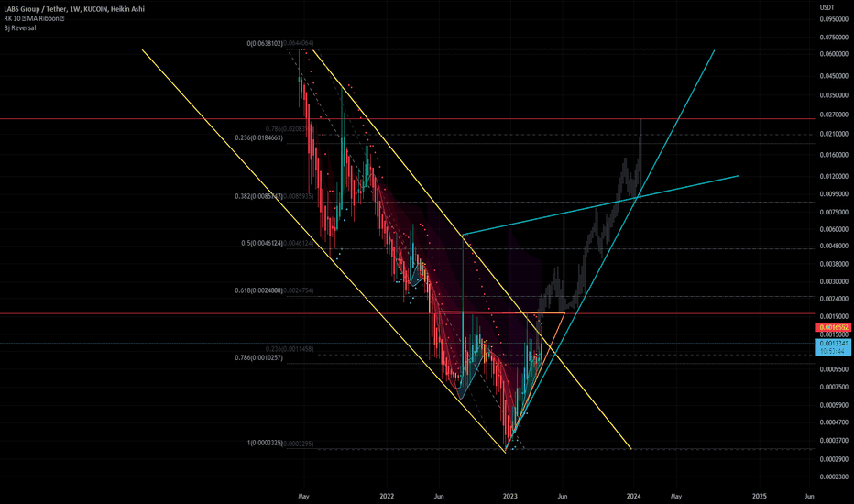Click the 0.0009500 price axis value
The height and width of the screenshot is (504, 854).
click(834, 369)
